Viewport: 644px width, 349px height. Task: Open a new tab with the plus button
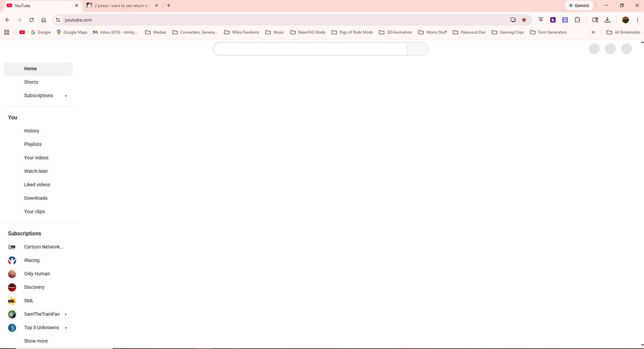(x=169, y=5)
